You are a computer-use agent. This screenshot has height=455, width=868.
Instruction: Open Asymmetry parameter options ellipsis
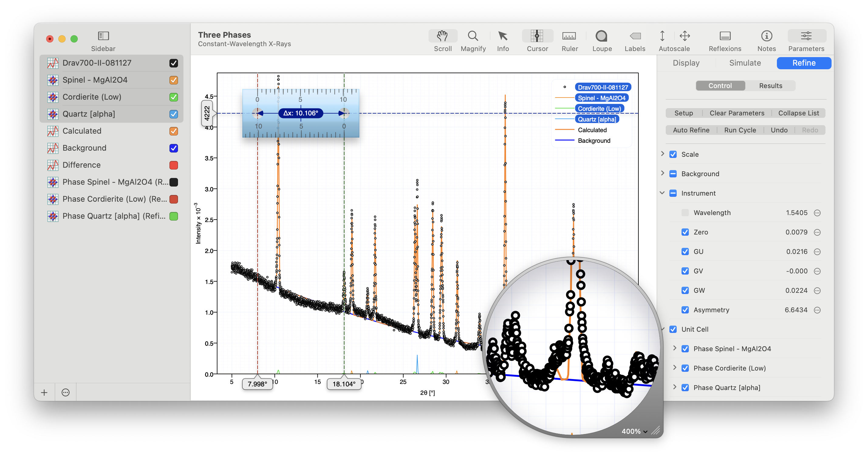(817, 310)
